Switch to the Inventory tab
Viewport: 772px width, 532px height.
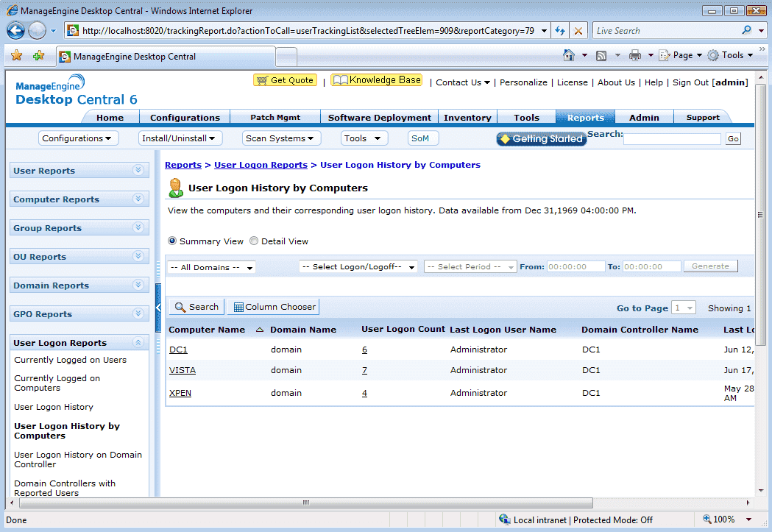[x=467, y=117]
